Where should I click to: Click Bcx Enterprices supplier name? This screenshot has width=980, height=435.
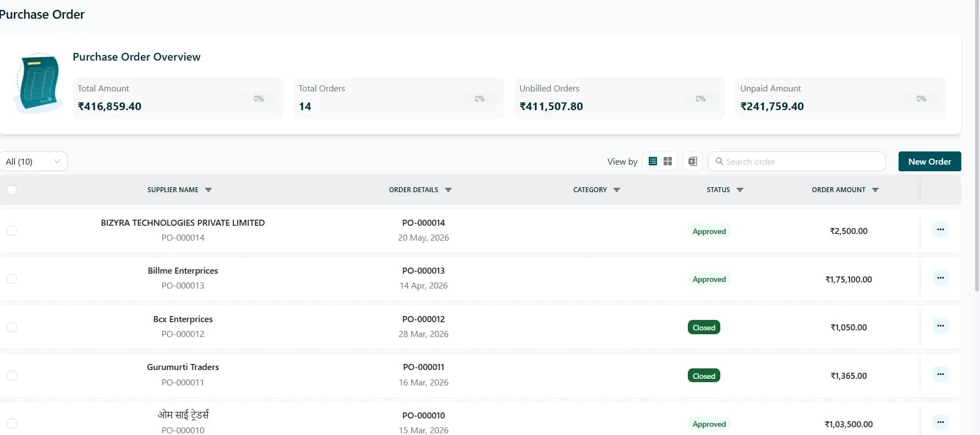point(183,319)
